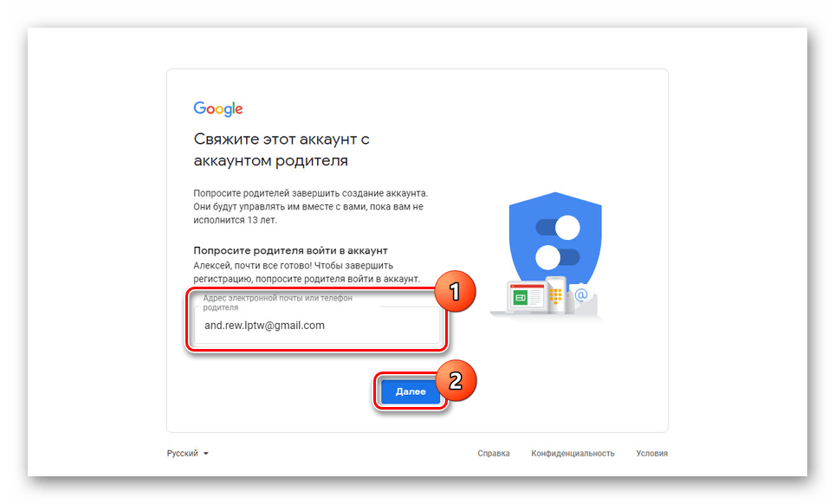Click the lower toggle in the shield graphic
The height and width of the screenshot is (504, 835).
pos(557,257)
